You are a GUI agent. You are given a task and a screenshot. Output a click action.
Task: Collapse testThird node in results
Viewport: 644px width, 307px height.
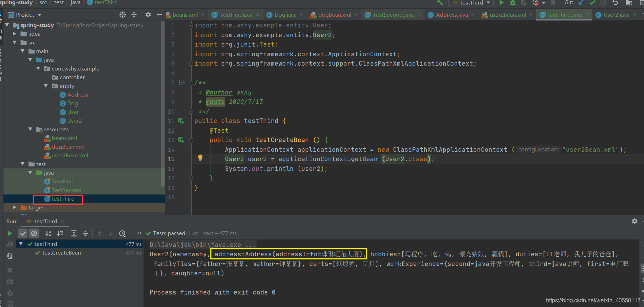point(21,244)
